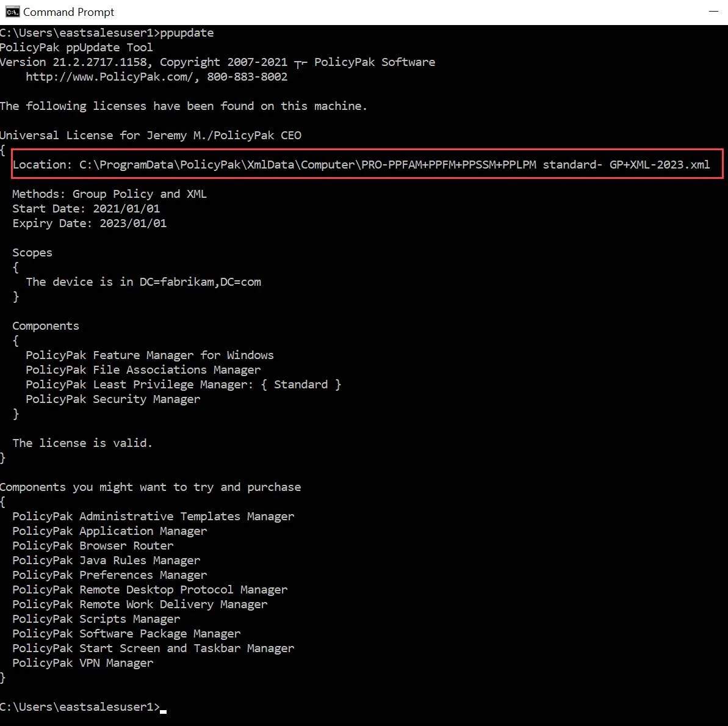The image size is (728, 726).
Task: Click PolicyPak Feature Manager for Windows line
Action: click(150, 355)
